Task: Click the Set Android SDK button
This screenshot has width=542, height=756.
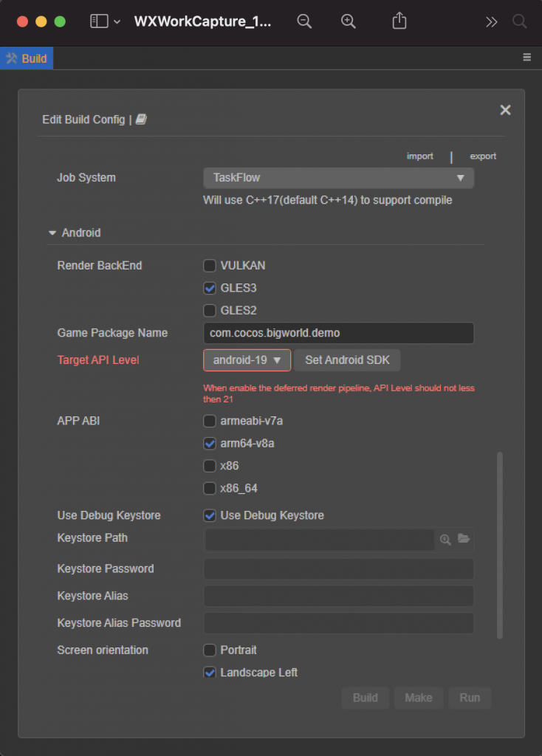Action: click(347, 360)
